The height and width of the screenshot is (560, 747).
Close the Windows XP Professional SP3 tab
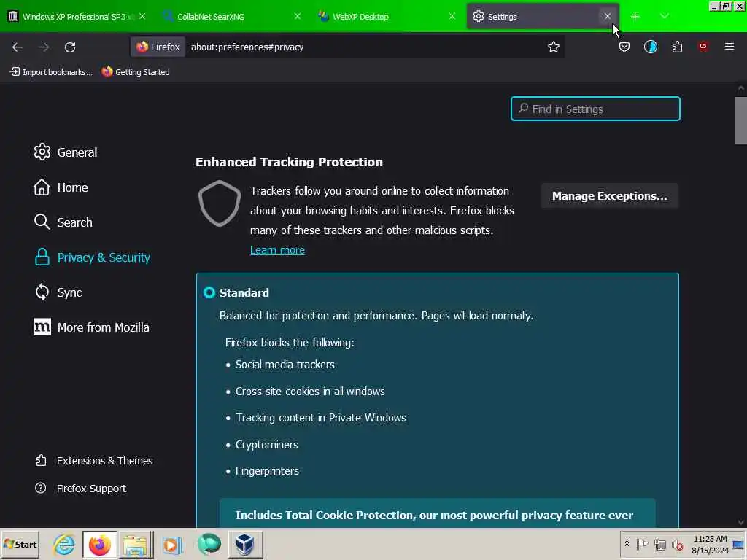click(142, 16)
